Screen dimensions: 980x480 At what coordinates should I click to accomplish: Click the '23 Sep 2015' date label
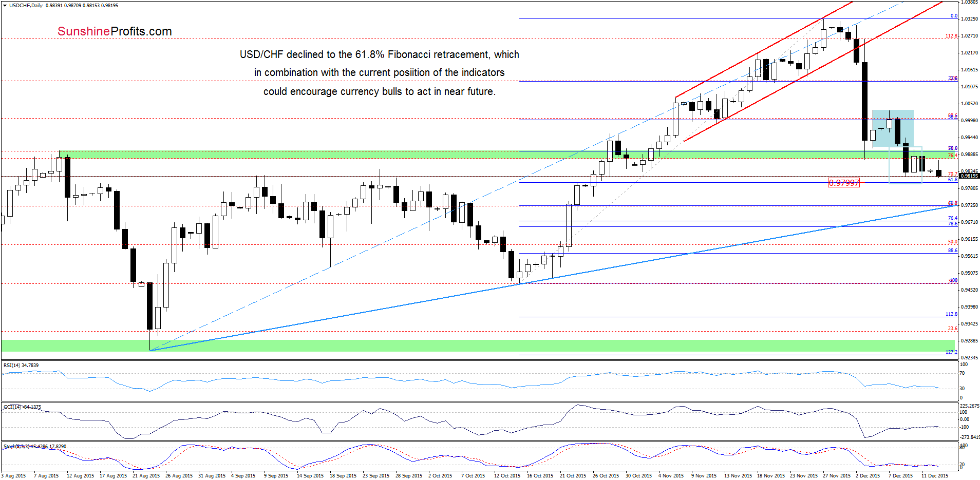click(x=376, y=476)
